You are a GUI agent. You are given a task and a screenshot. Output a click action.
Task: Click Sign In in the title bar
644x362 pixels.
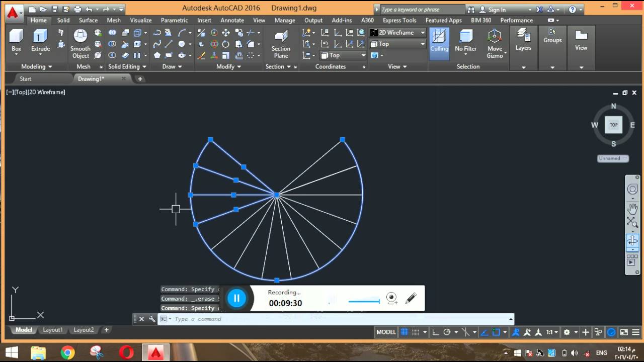pos(497,10)
